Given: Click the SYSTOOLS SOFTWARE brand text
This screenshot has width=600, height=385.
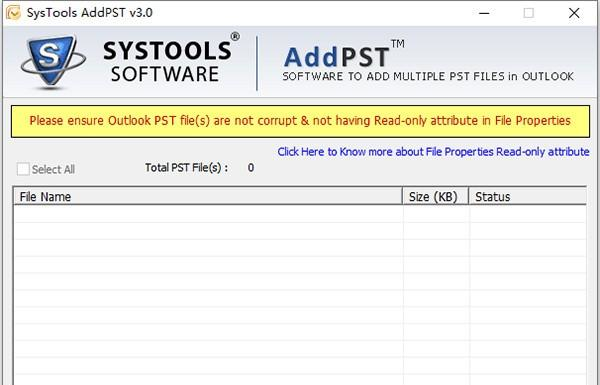Looking at the screenshot, I should point(168,62).
